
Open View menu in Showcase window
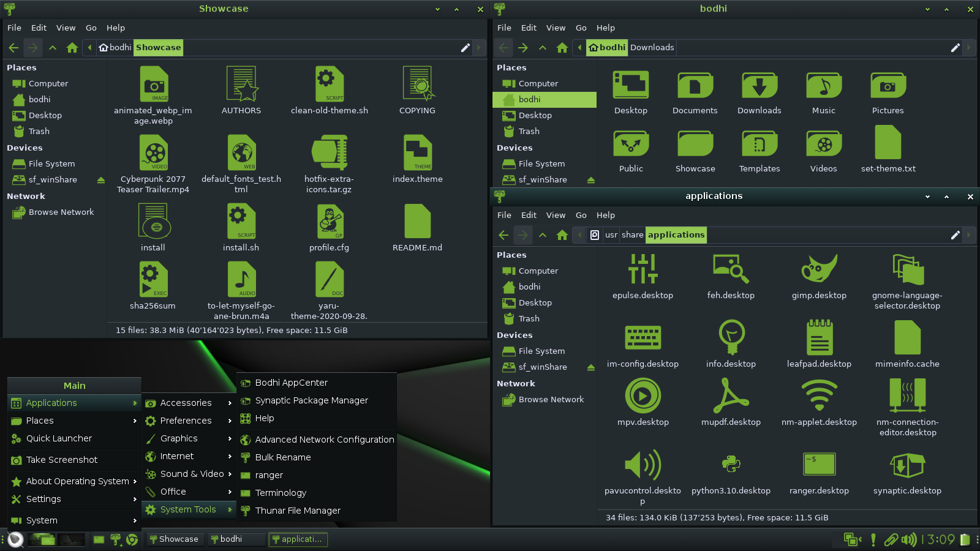pyautogui.click(x=66, y=28)
